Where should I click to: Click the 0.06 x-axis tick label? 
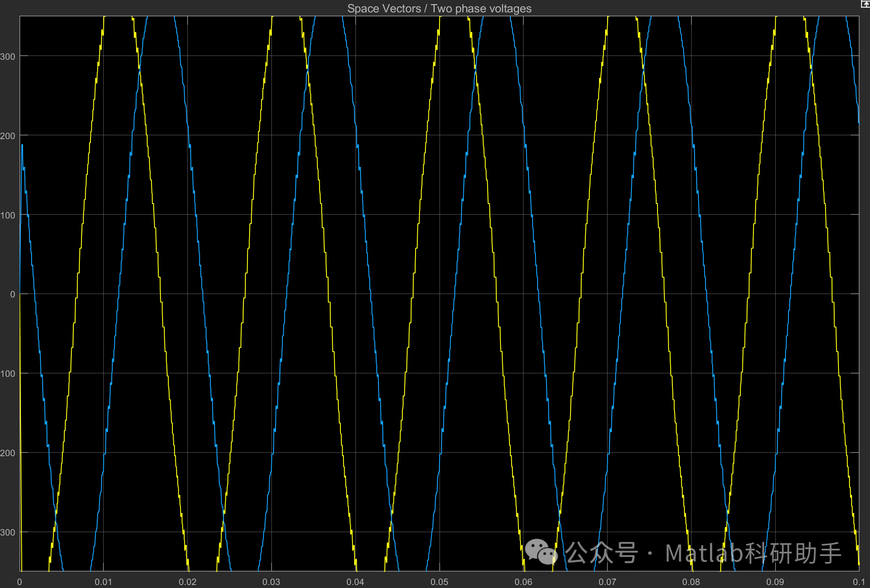click(x=523, y=582)
